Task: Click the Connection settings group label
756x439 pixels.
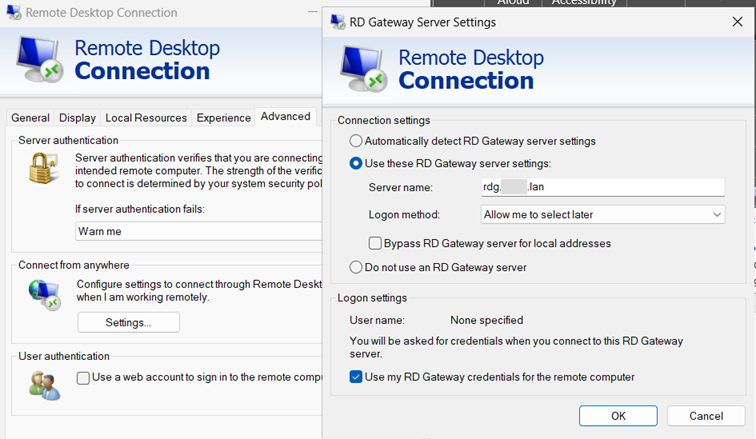Action: click(x=384, y=120)
